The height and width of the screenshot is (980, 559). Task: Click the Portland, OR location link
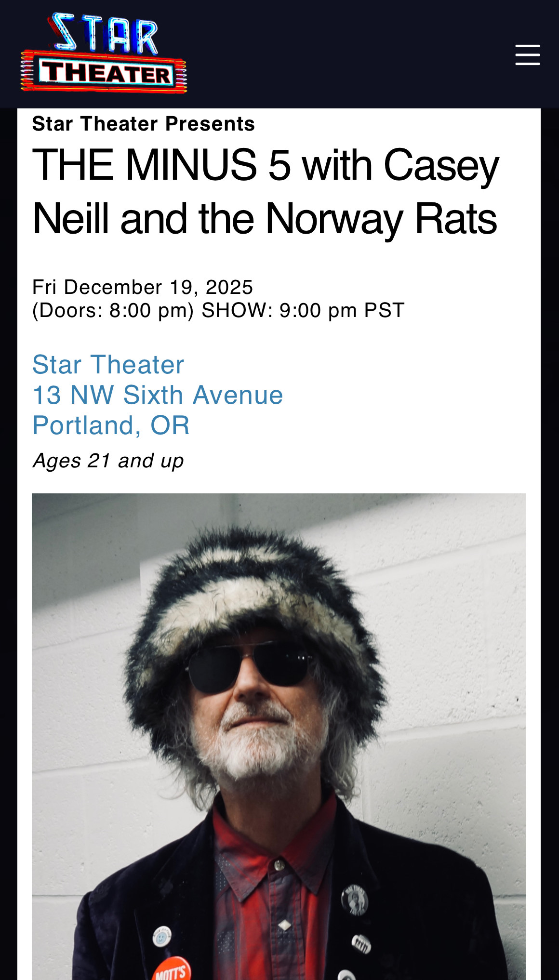click(x=111, y=425)
